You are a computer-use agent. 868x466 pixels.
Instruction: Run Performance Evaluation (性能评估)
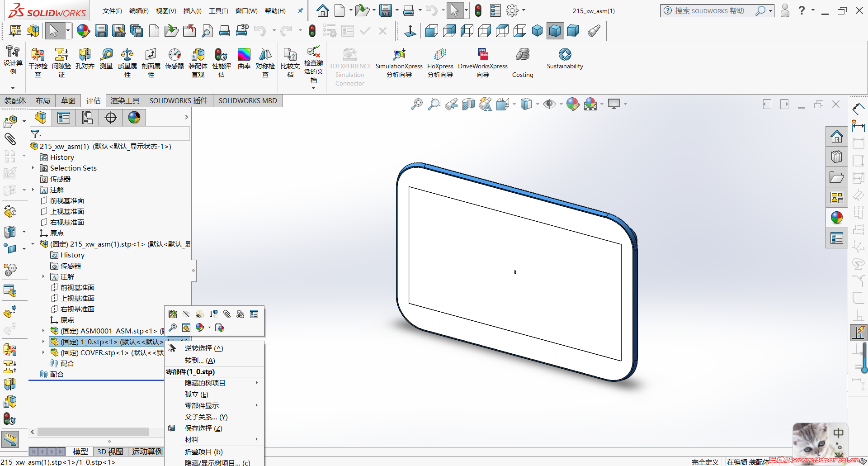point(222,62)
